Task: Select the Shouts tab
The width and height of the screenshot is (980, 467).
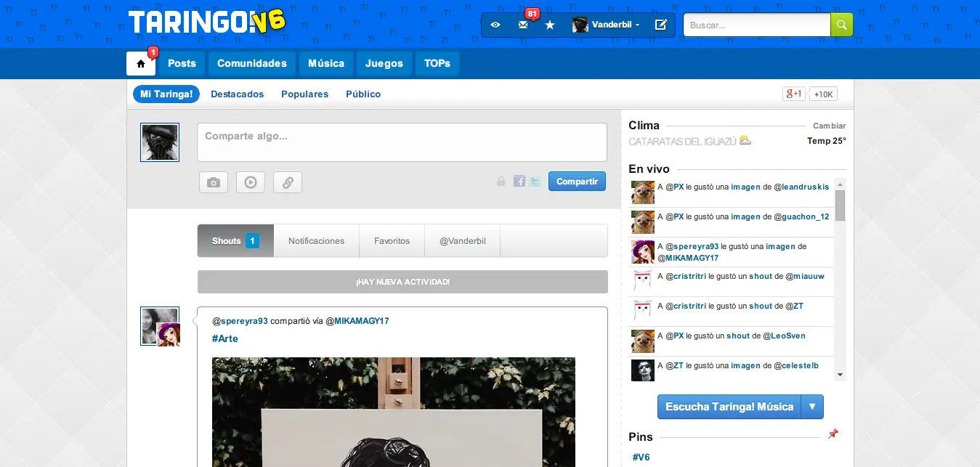Action: click(235, 240)
